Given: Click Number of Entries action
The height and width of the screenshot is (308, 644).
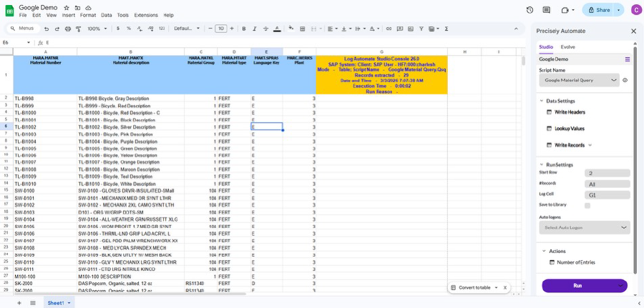Looking at the screenshot, I should coord(576,262).
